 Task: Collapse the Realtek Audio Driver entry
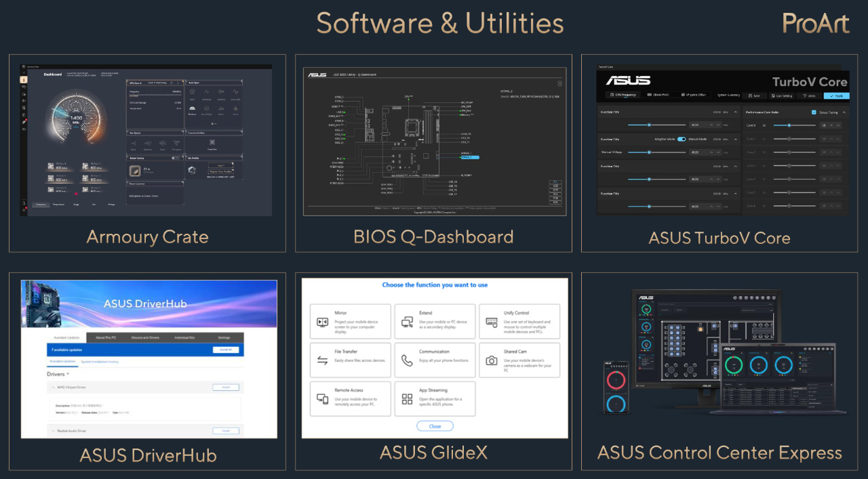click(x=53, y=431)
